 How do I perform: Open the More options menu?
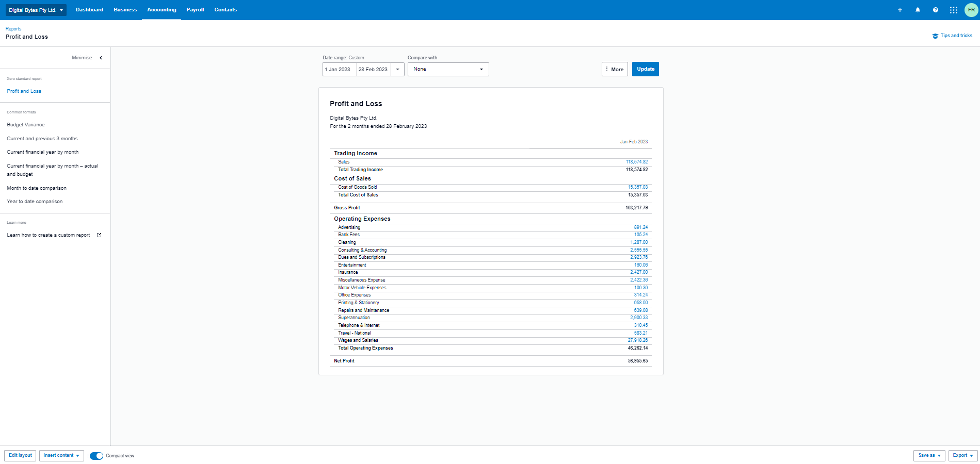tap(615, 69)
